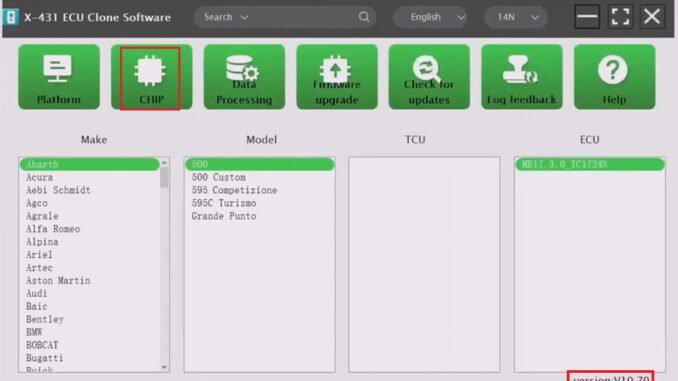678x381 pixels.
Task: Open Log feedback
Action: click(522, 77)
